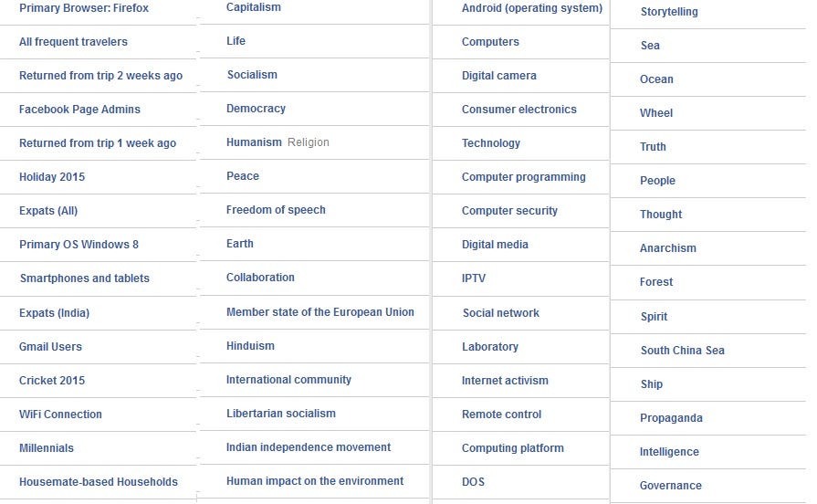Open the Primary Browser: Firefox entry
Image resolution: width=817 pixels, height=504 pixels.
(x=84, y=8)
